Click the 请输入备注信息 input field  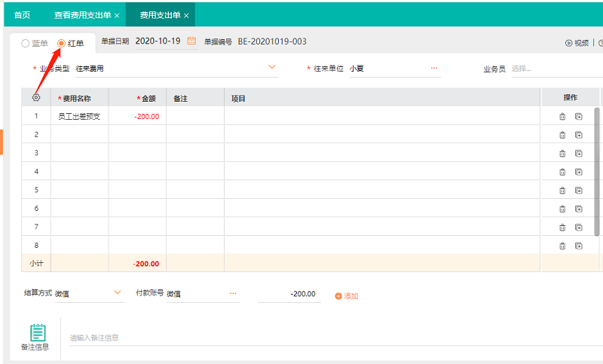pos(301,338)
